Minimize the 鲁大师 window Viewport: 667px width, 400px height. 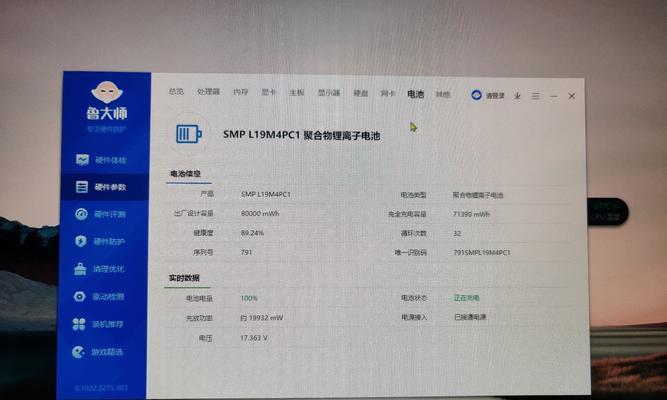click(x=553, y=97)
